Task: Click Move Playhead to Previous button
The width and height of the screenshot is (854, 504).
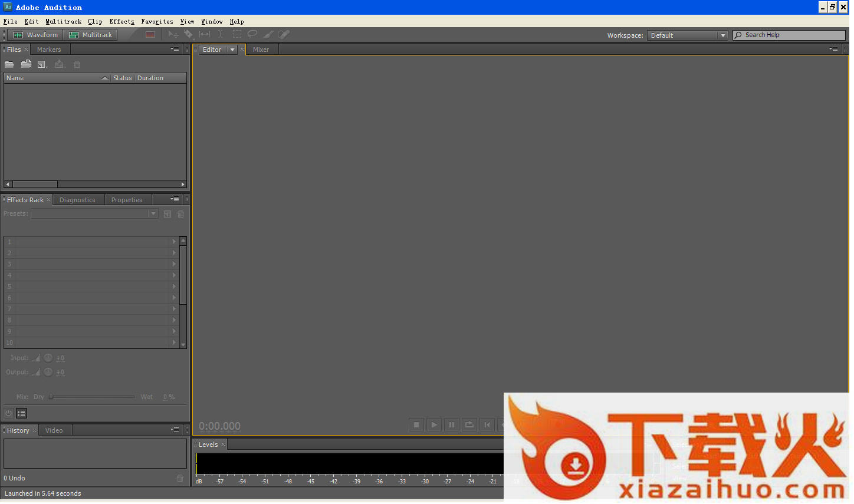Action: point(487,424)
